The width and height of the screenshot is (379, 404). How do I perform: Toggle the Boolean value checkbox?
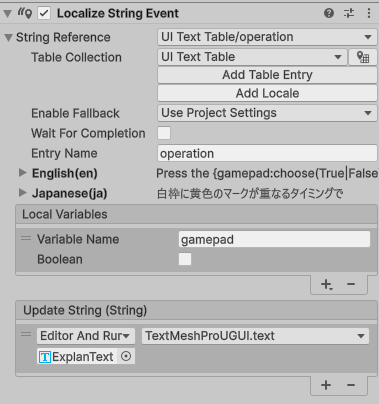(x=185, y=259)
